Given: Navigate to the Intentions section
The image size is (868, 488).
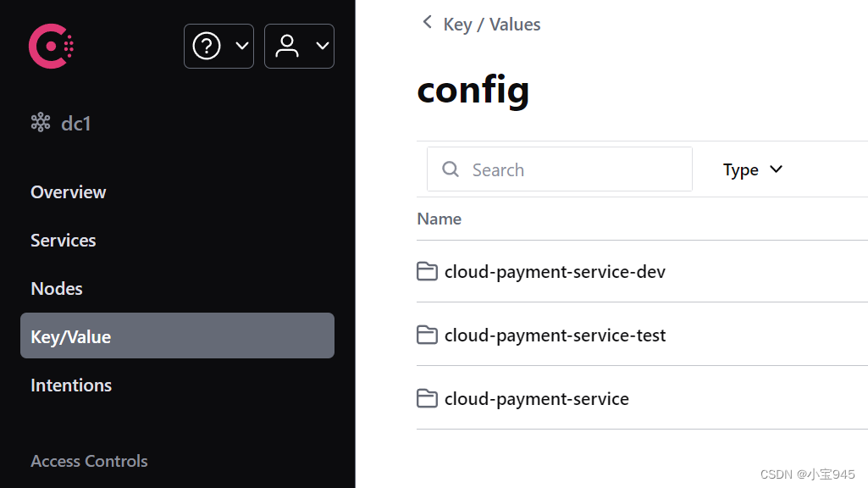Looking at the screenshot, I should (x=71, y=385).
